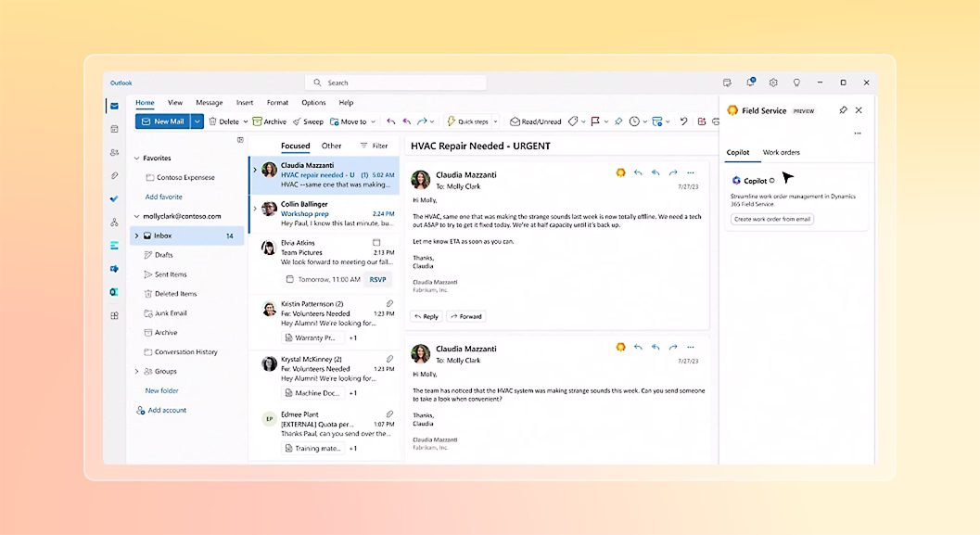Viewport: 980px width, 535px height.
Task: Click the Sweep toolbar button
Action: click(308, 121)
